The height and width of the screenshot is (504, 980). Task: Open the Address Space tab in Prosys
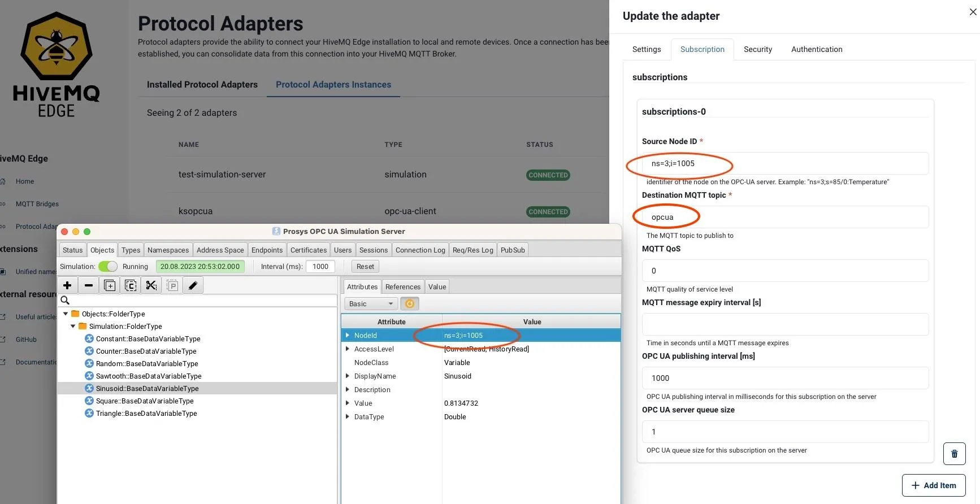220,250
